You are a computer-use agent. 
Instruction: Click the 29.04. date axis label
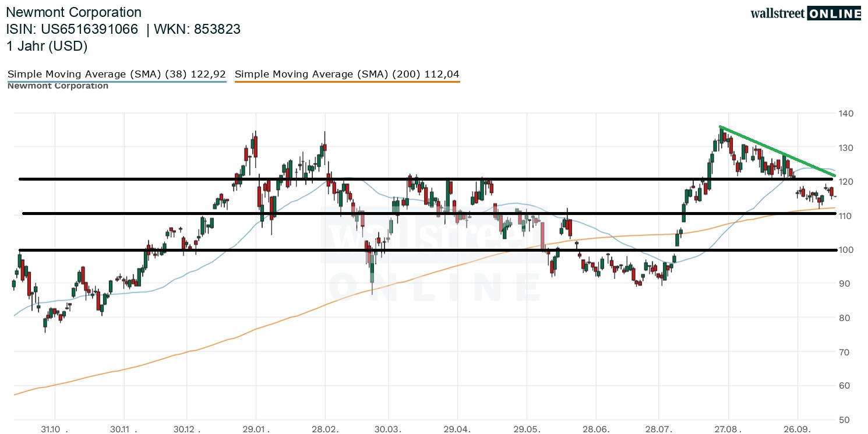coord(457,429)
